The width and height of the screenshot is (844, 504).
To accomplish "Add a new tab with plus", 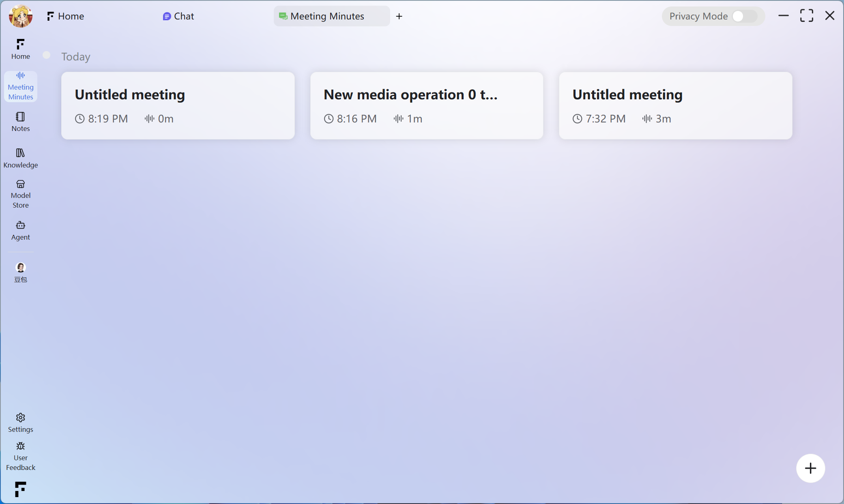I will 399,16.
